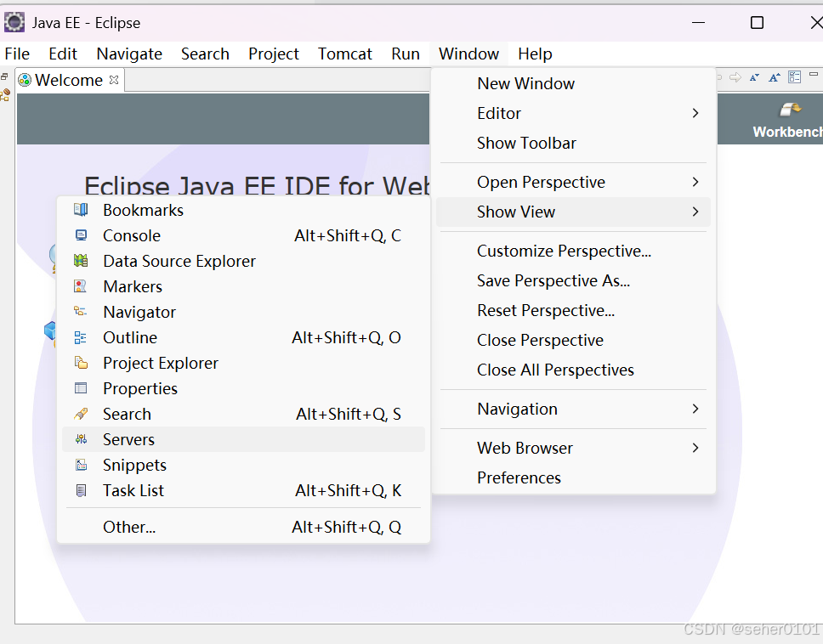Open the Edit menu
This screenshot has height=644, width=823.
tap(63, 54)
